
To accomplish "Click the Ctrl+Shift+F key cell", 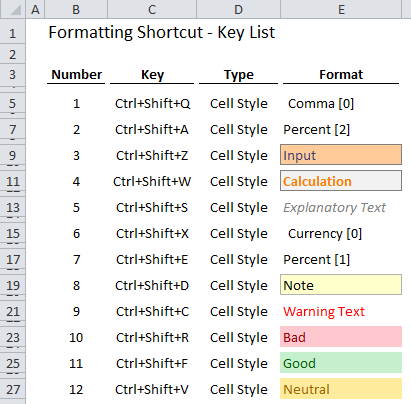I will [x=152, y=363].
